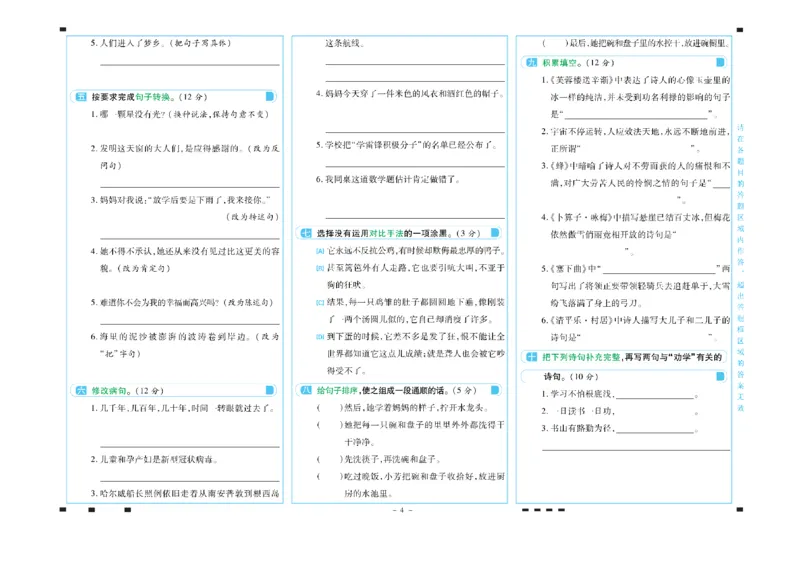Click the 九 section badge for 积累填空
This screenshot has width=800, height=566.
pyautogui.click(x=532, y=62)
